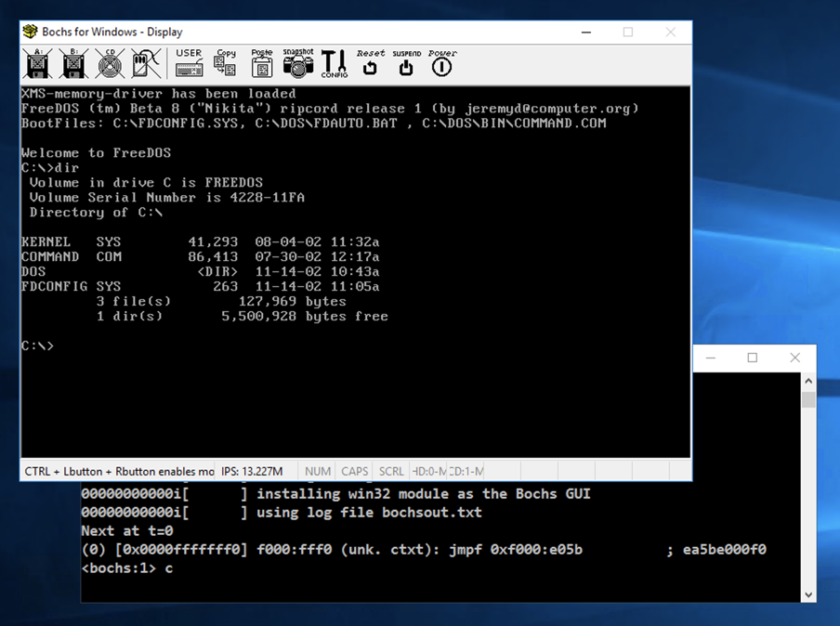
Task: Click the 'Welcome to FreeDOS' line
Action: click(x=97, y=153)
